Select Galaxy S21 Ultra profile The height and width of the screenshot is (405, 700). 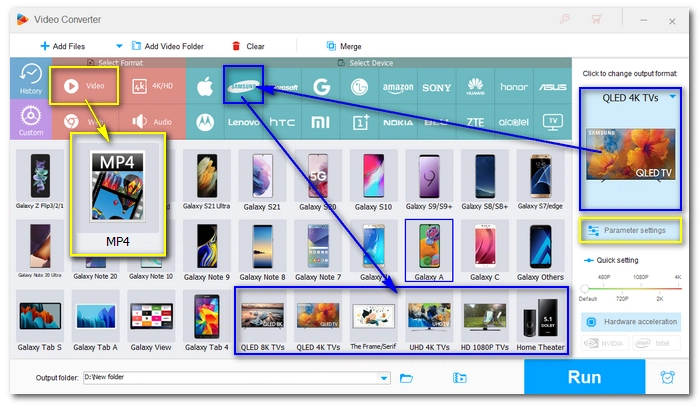206,180
